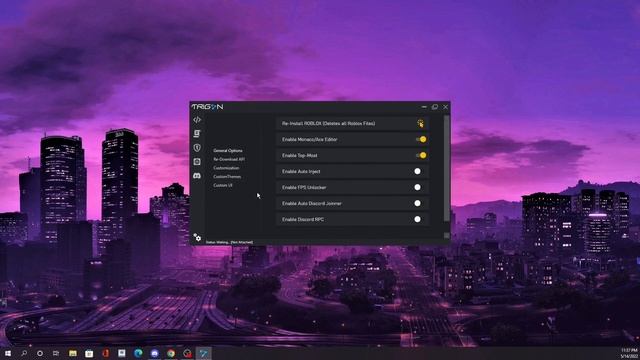This screenshot has width=640, height=360.
Task: Open taskbar Search
Action: pyautogui.click(x=24, y=353)
